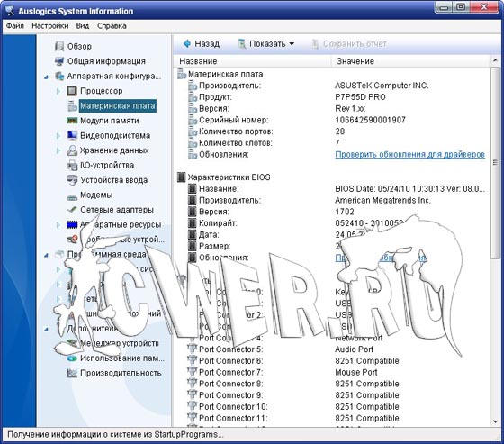Select the P7P55D PRO value

pos(360,97)
